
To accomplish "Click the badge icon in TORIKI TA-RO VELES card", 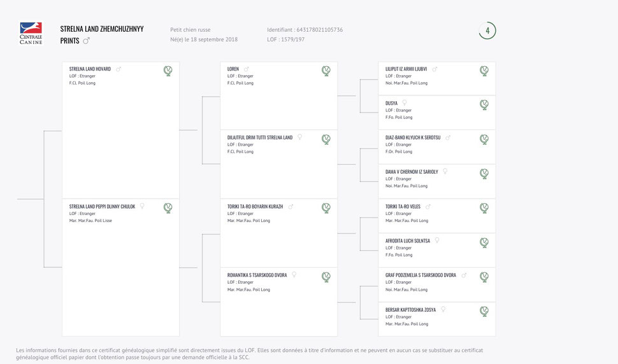I will pos(484,208).
